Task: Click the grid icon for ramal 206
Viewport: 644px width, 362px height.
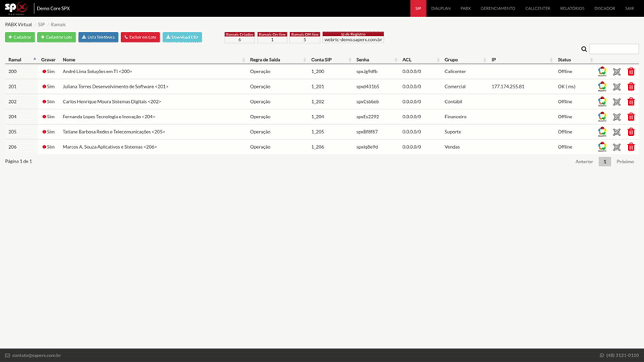Action: pyautogui.click(x=617, y=147)
